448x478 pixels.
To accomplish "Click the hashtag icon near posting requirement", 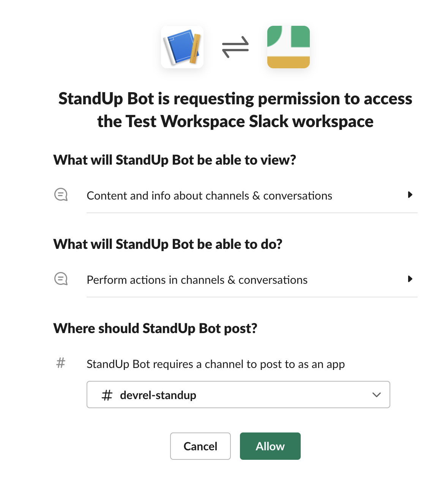I will coord(61,363).
